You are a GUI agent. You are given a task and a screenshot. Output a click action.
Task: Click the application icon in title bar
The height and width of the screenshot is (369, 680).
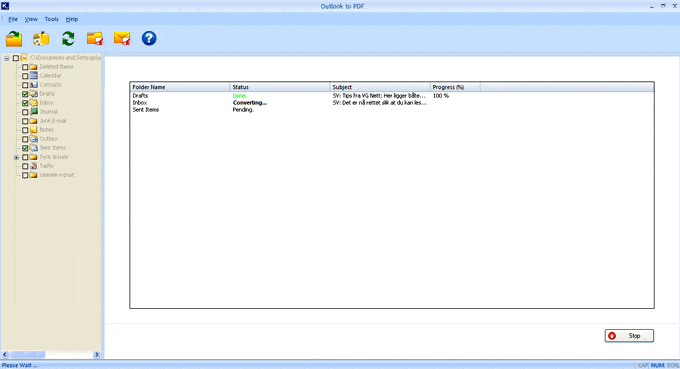click(5, 6)
